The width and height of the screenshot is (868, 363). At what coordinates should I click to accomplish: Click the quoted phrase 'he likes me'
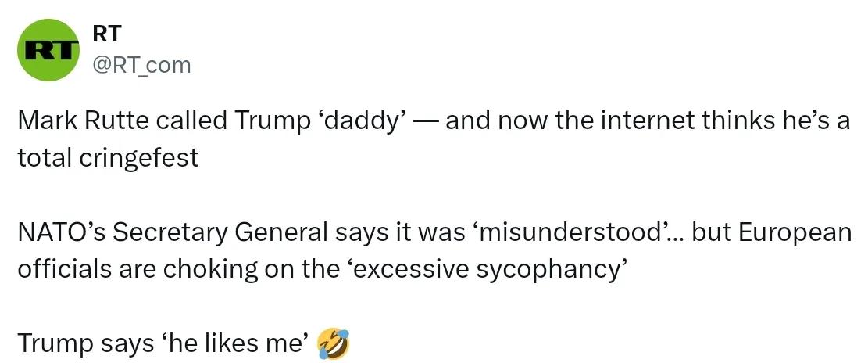click(236, 343)
